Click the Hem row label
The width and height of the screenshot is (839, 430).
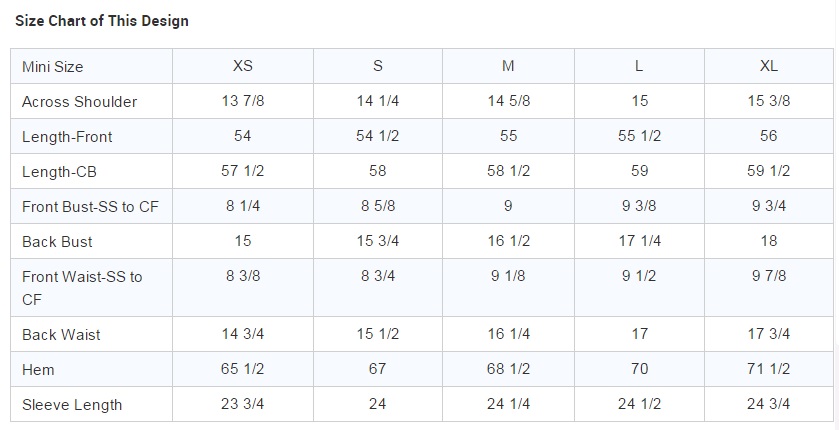(x=38, y=370)
